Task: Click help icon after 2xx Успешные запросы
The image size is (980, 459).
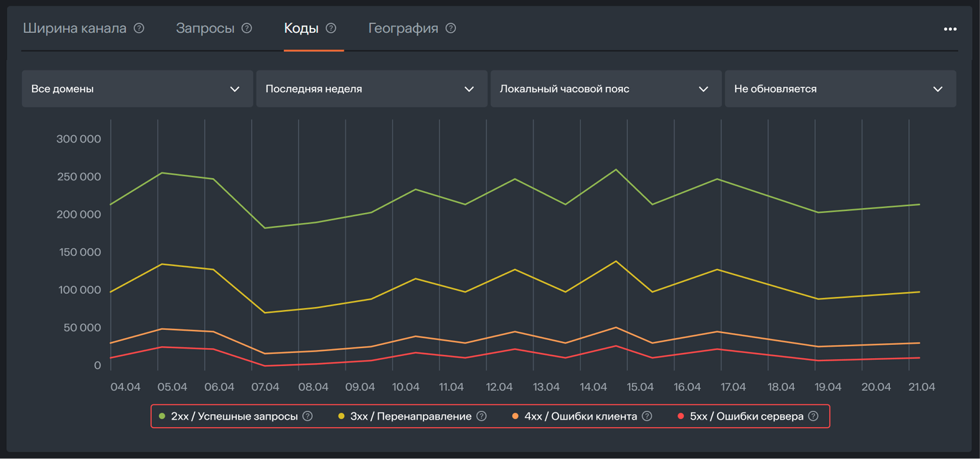Action: click(308, 416)
